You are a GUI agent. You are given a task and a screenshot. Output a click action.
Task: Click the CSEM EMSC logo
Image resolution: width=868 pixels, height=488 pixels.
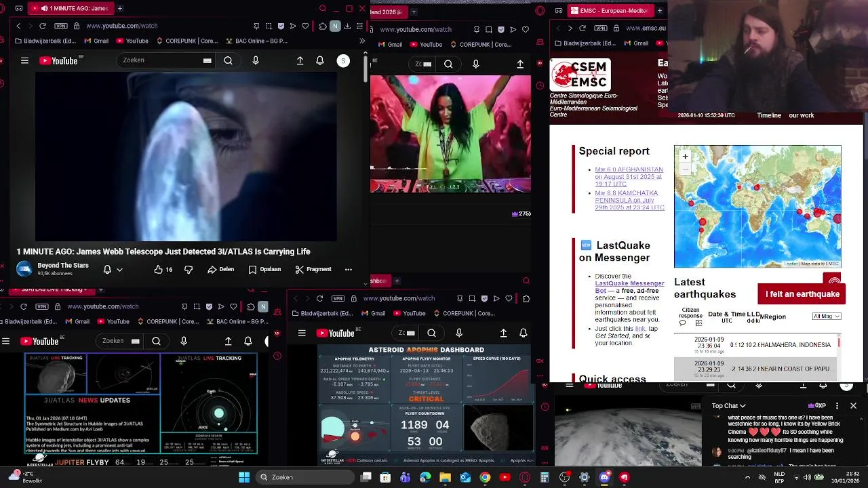580,75
